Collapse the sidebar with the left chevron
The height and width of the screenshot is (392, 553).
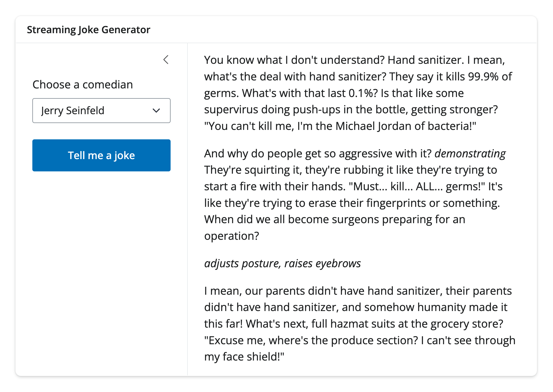tap(166, 60)
